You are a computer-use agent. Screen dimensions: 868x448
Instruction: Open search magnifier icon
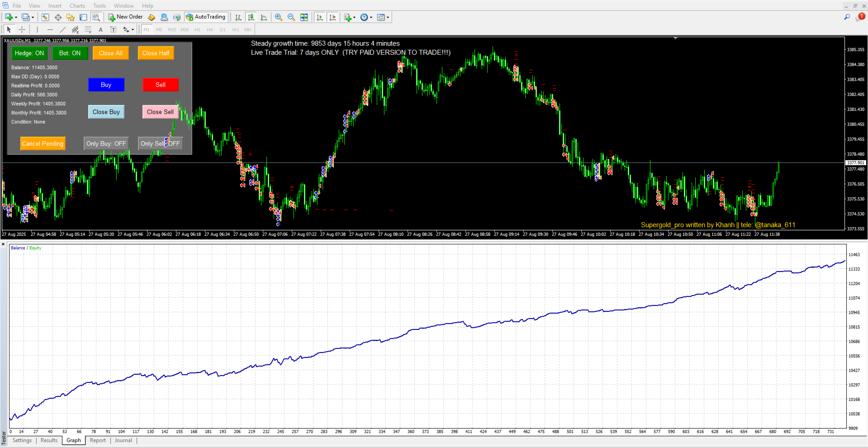pyautogui.click(x=847, y=17)
